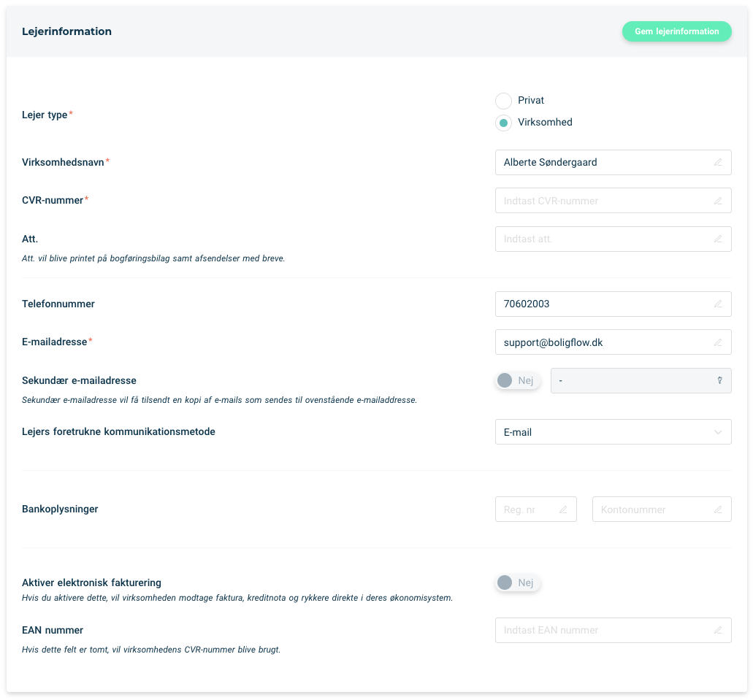Click the Gem lejerinformation button
Image resolution: width=753 pixels, height=700 pixels.
tap(676, 31)
